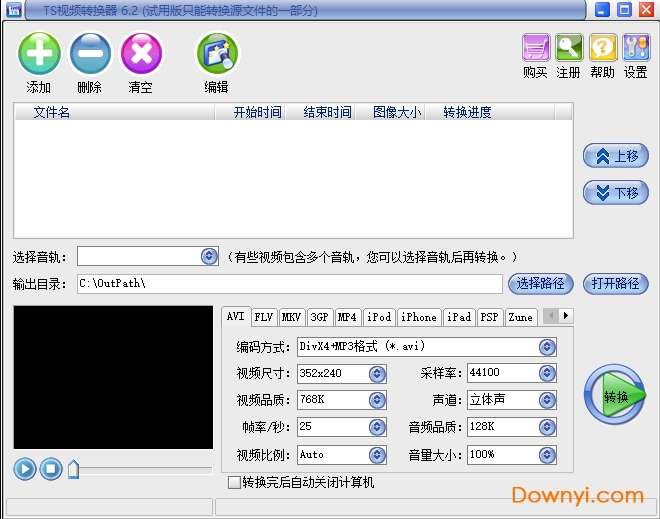Open Settings (设置) tools icon

click(x=636, y=47)
